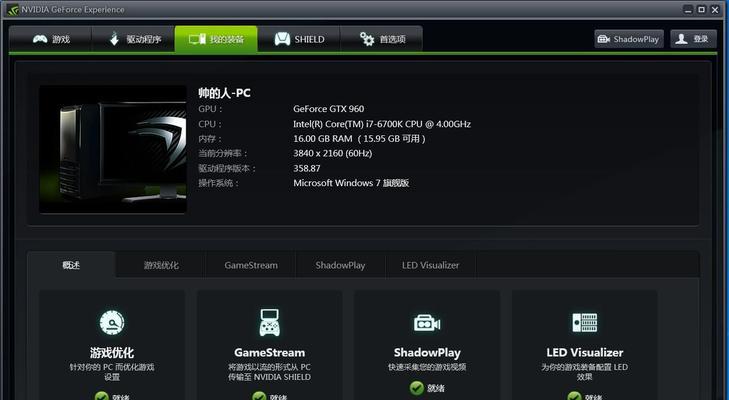729x400 pixels.
Task: Click the GameStream card title
Action: 270,353
